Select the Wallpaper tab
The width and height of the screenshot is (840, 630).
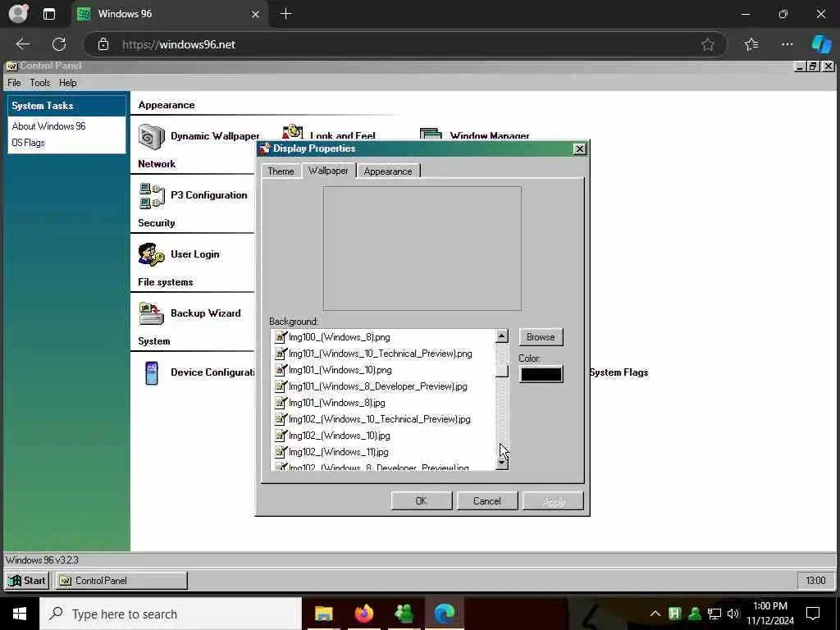328,171
